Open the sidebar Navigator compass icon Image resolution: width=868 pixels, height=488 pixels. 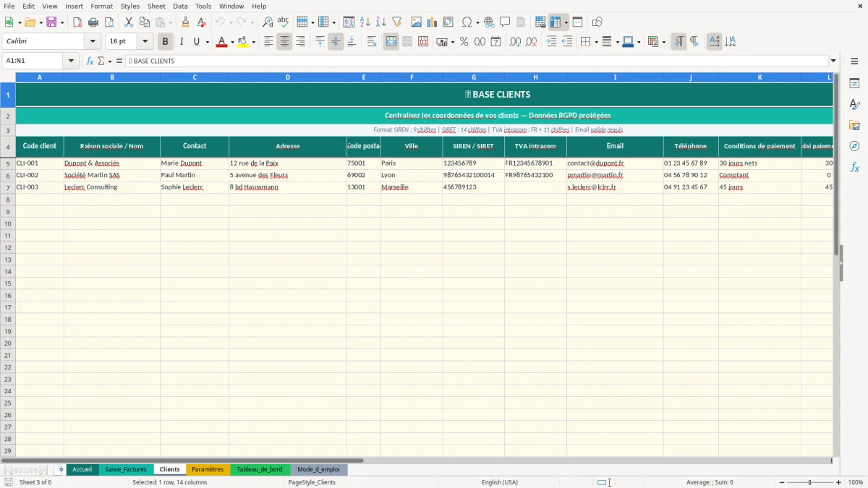(x=854, y=146)
